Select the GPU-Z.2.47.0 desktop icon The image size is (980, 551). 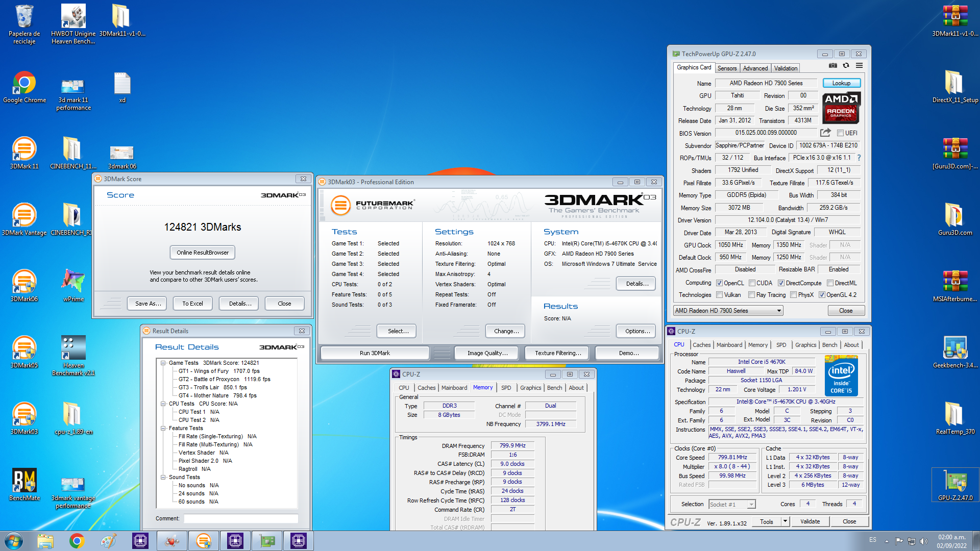955,485
